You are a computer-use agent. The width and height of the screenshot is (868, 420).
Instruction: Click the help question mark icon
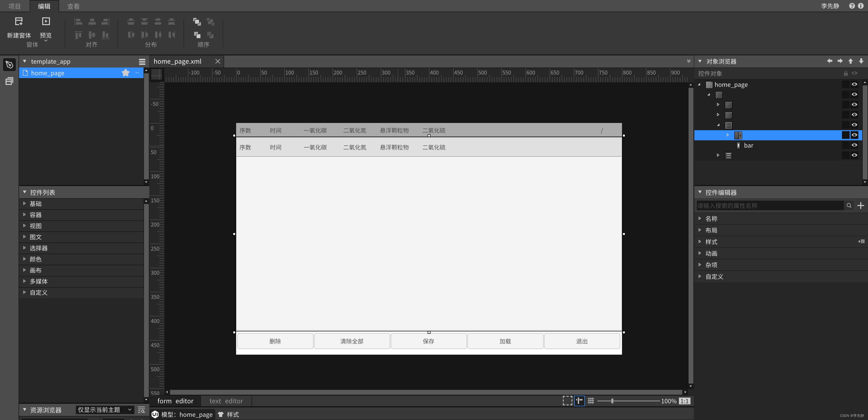(x=852, y=6)
